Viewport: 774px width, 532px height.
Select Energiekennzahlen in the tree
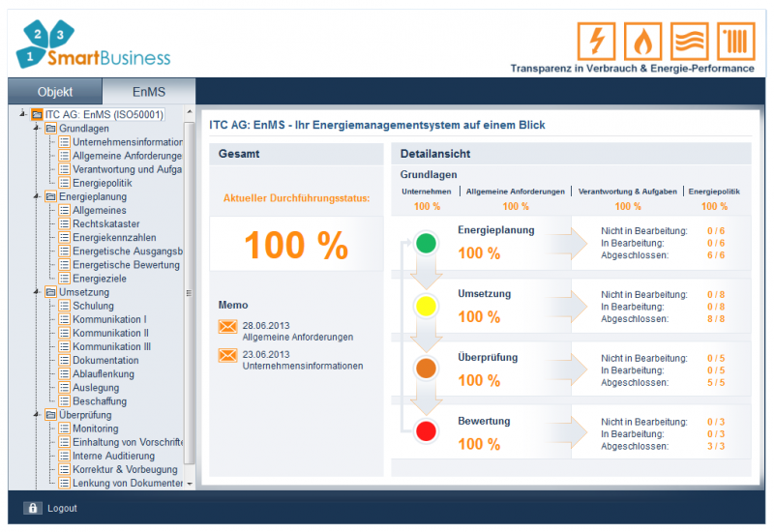pyautogui.click(x=114, y=237)
